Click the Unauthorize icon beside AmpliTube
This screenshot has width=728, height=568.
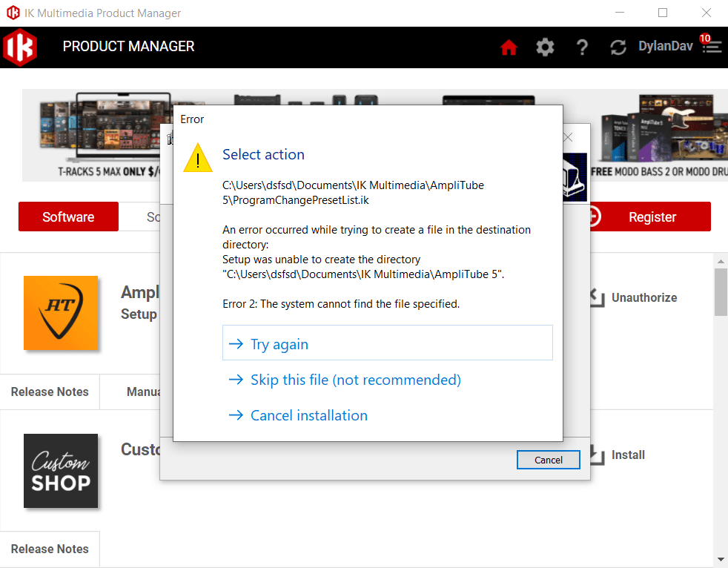point(598,297)
